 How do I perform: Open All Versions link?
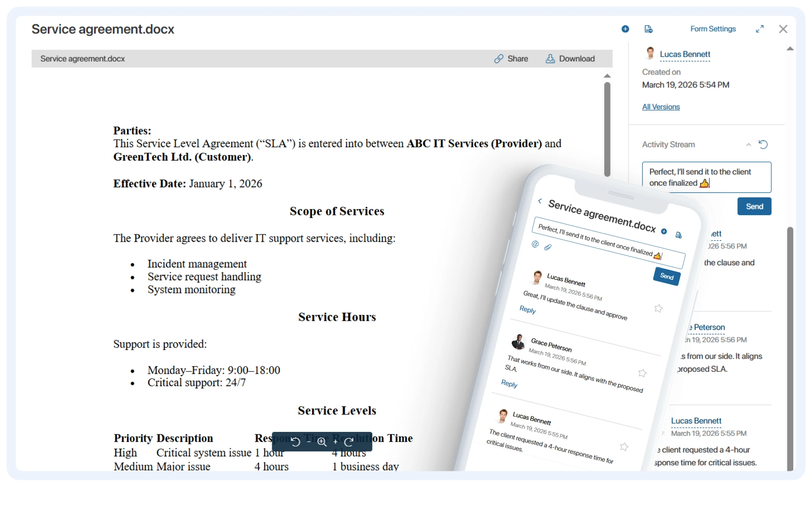click(661, 107)
